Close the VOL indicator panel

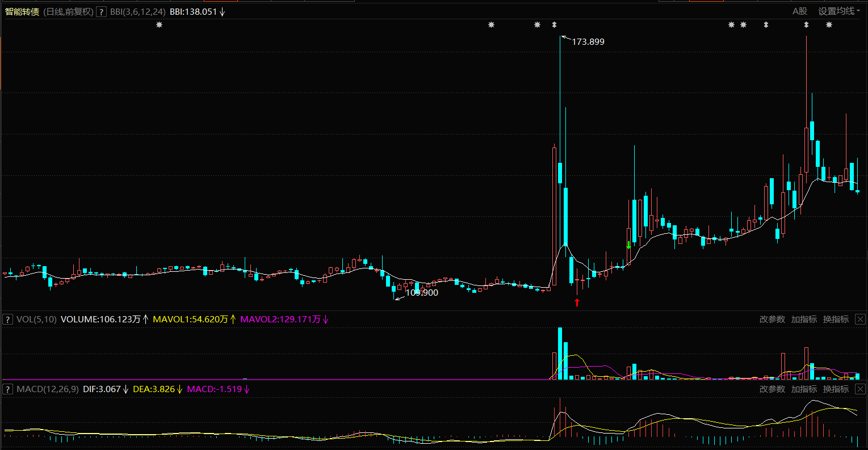point(860,319)
